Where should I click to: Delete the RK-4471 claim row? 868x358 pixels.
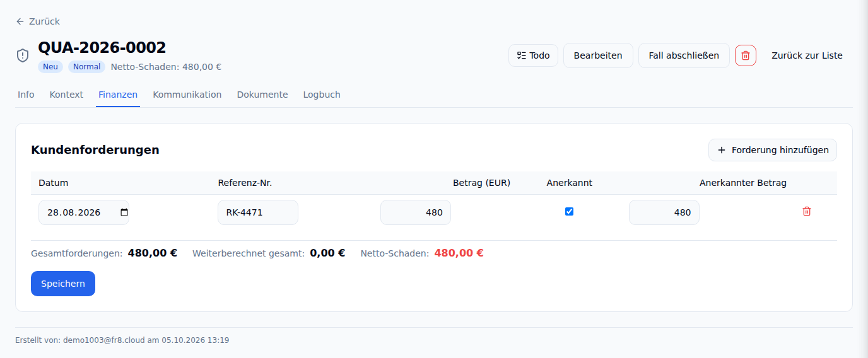click(x=806, y=212)
